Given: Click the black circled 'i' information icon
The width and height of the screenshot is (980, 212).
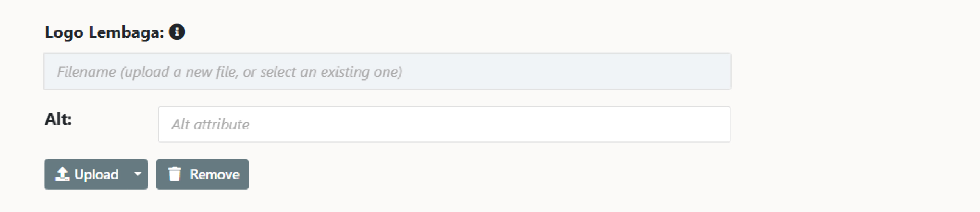Looking at the screenshot, I should pos(177,32).
